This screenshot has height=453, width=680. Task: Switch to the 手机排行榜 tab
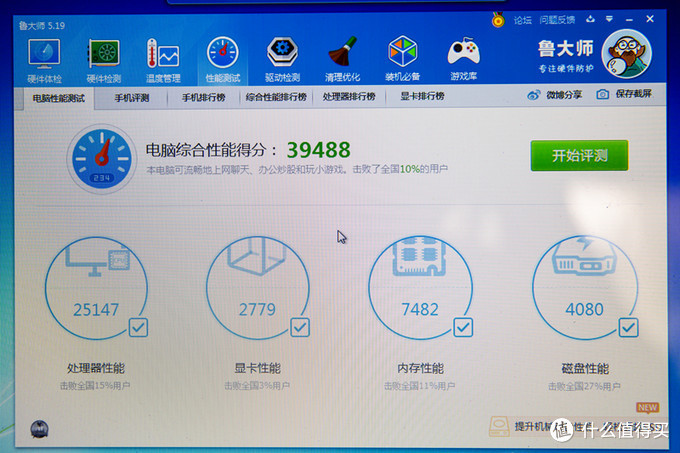203,98
